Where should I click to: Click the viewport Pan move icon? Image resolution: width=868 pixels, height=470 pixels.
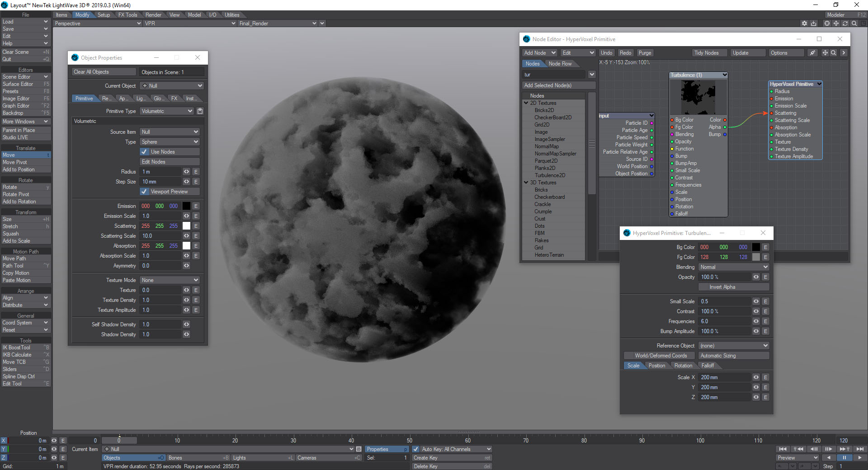[836, 23]
